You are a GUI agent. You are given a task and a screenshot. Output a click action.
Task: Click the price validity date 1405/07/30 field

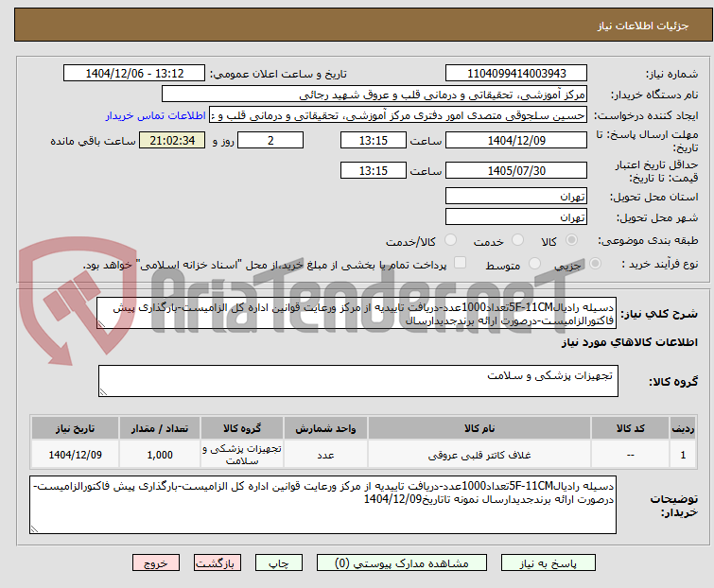click(x=516, y=170)
